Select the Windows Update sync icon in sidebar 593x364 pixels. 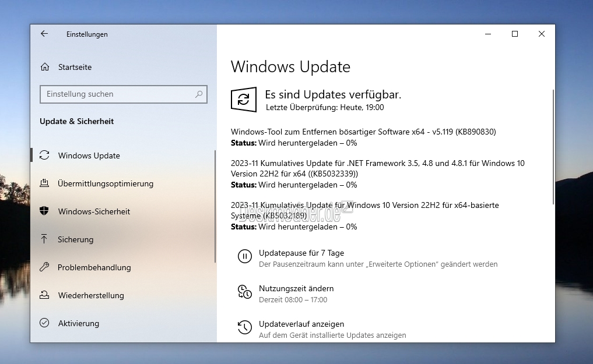pos(44,155)
